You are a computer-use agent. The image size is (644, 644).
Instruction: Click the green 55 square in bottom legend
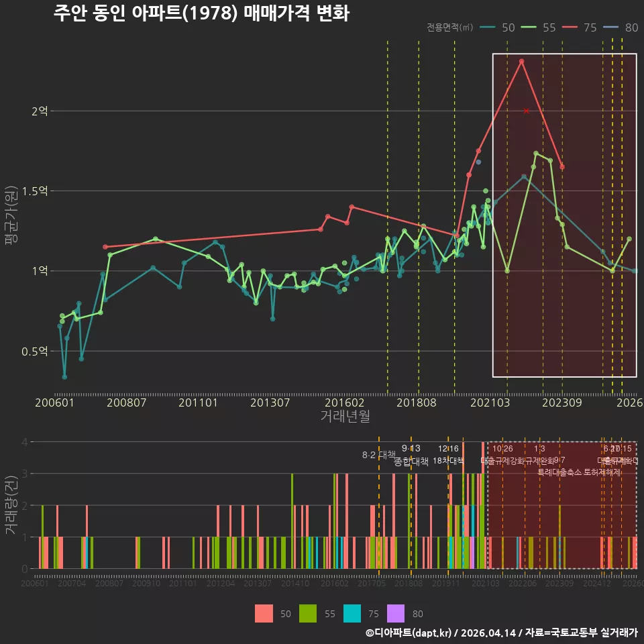pos(308,614)
